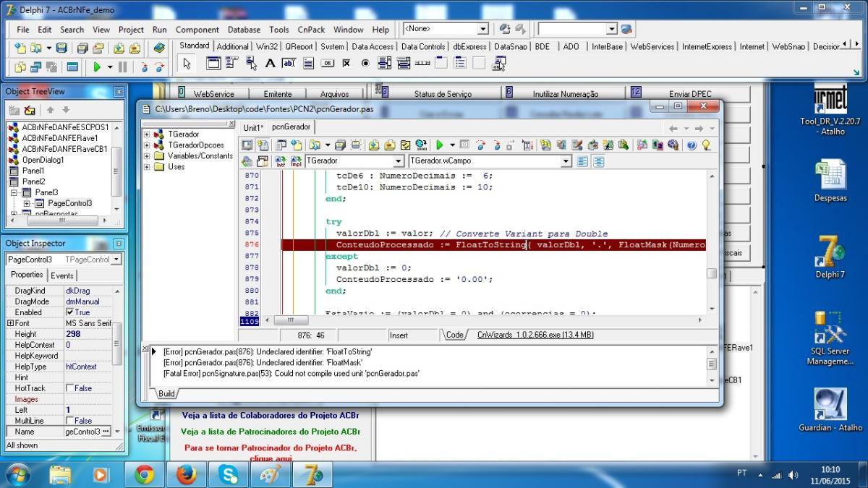Select the Memo component in palette

308,64
